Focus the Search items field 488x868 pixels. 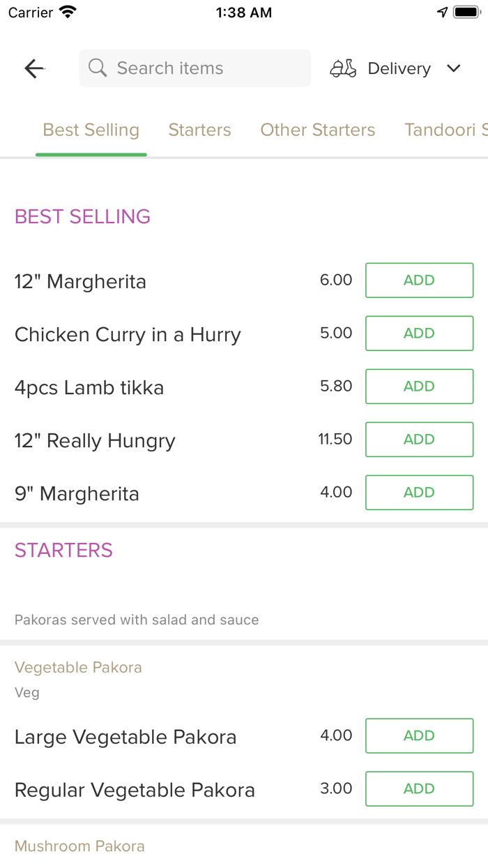(202, 68)
